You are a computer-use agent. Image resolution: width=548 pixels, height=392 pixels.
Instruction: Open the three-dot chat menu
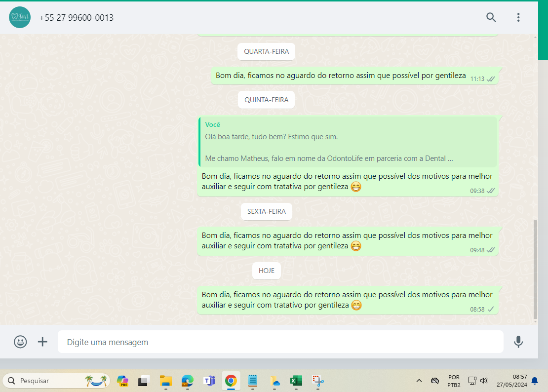click(518, 18)
